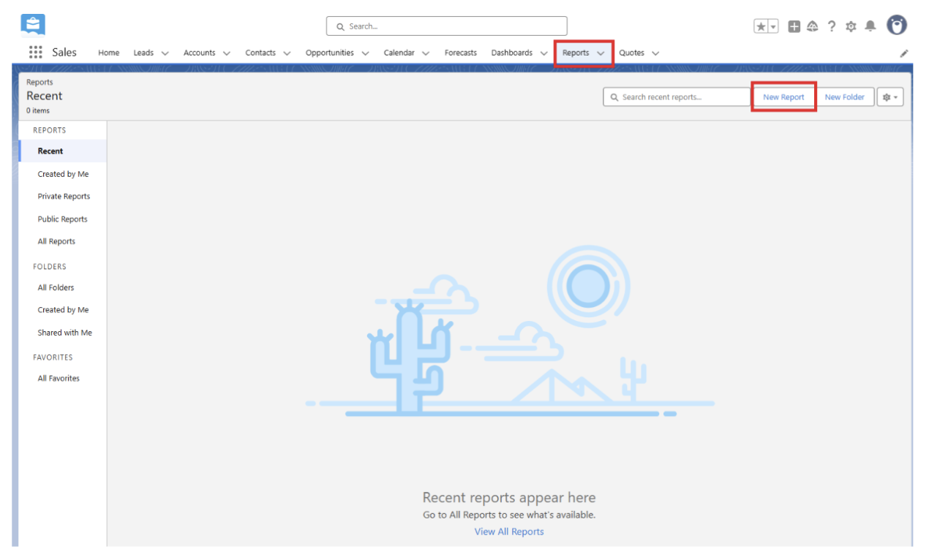
Task: Open the Contacts tab
Action: [260, 53]
